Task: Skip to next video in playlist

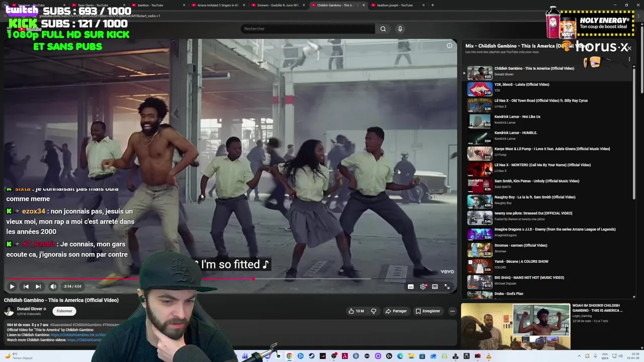Action: [x=38, y=287]
